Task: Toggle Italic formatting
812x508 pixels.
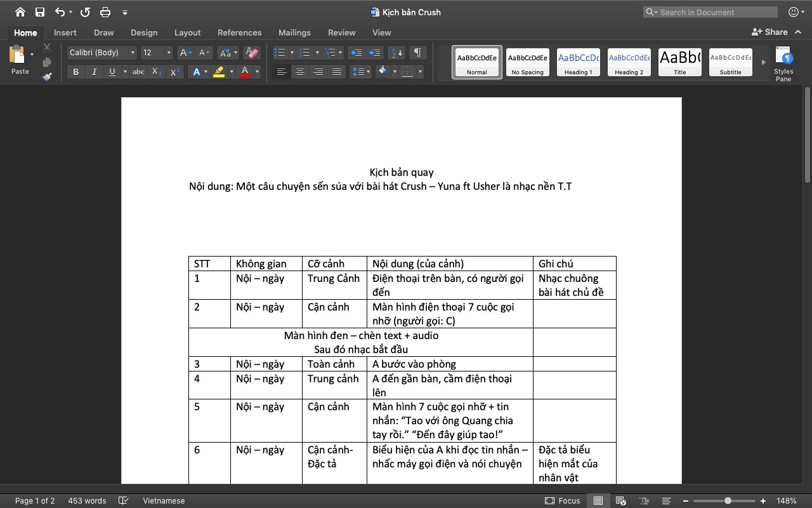Action: pos(94,72)
